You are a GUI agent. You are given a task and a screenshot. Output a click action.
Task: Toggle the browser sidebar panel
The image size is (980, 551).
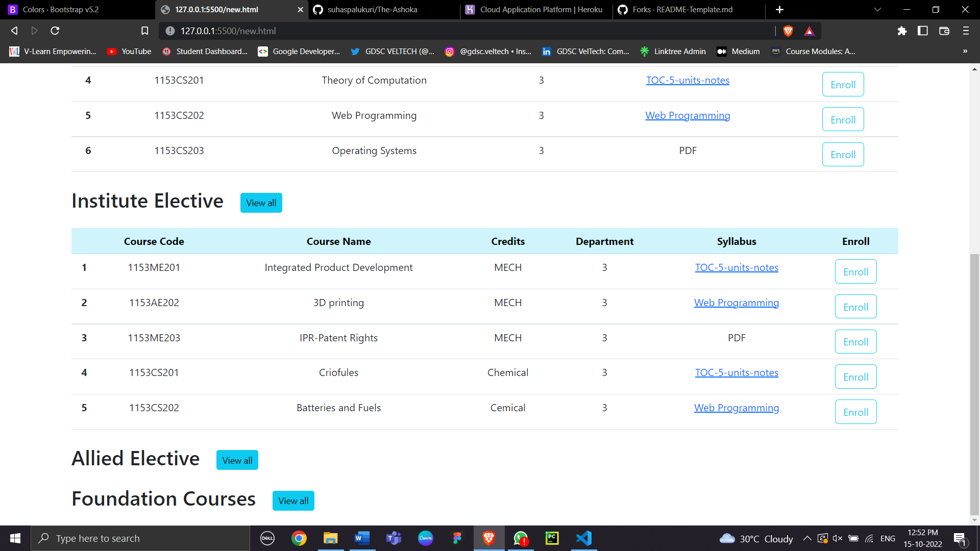(x=922, y=31)
